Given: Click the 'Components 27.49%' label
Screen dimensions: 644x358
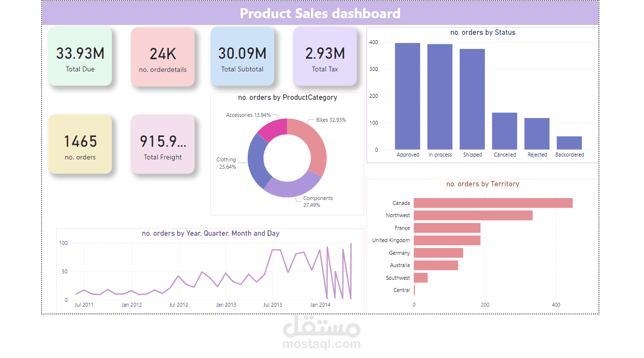Looking at the screenshot, I should point(318,201).
